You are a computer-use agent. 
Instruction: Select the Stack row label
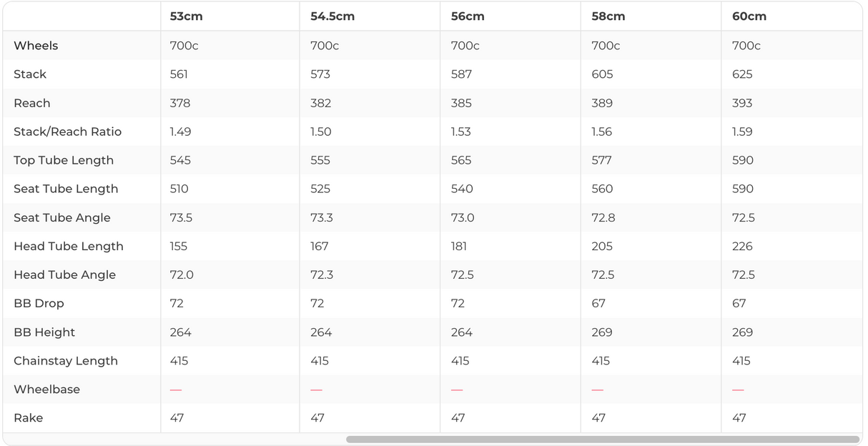tap(30, 74)
